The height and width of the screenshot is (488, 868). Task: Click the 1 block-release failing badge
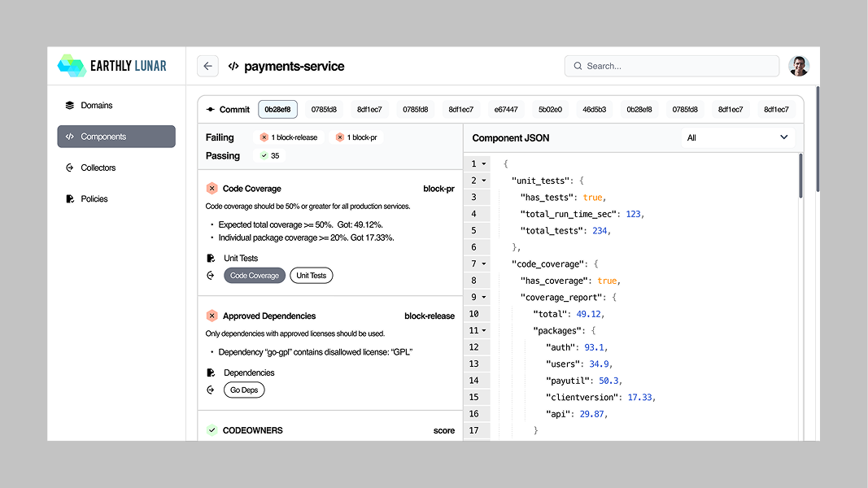(x=289, y=137)
